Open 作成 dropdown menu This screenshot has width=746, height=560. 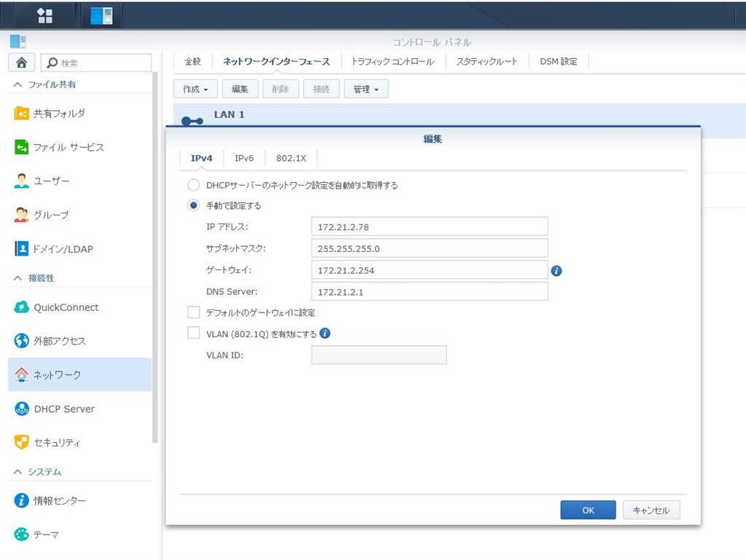(195, 89)
